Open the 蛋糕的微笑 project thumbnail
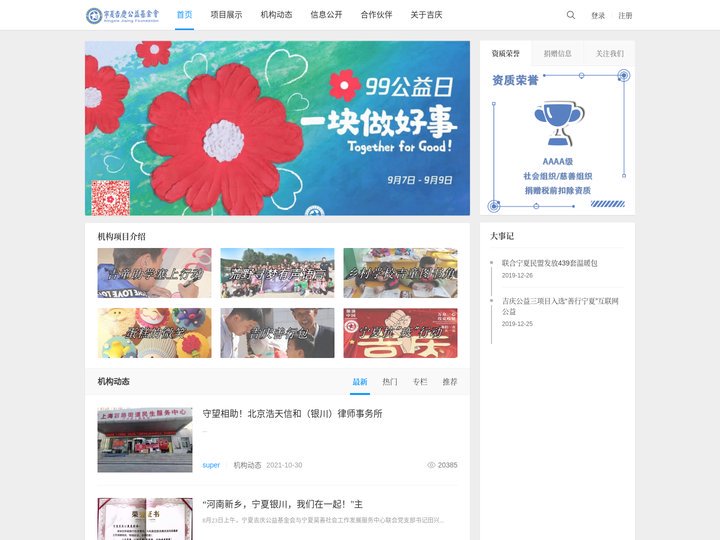The image size is (720, 540). click(x=154, y=333)
